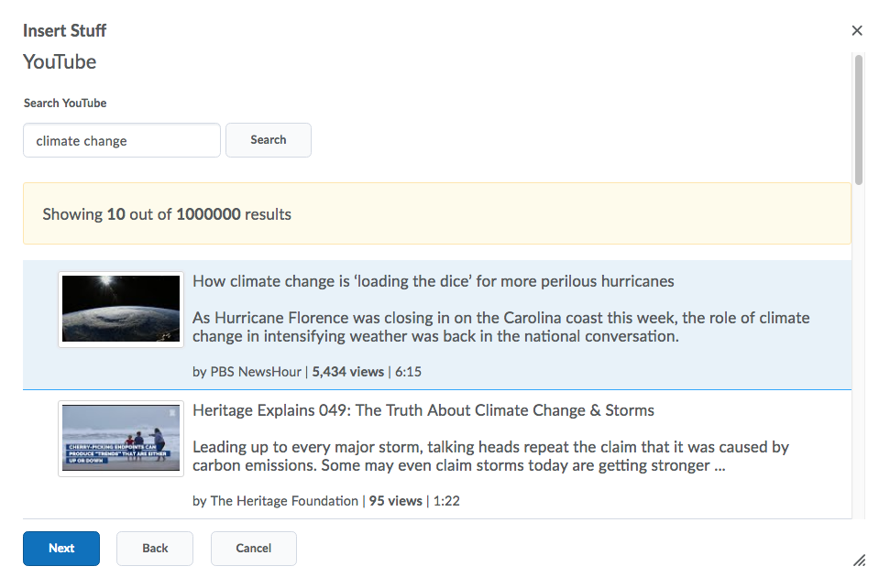Cancel the YouTube insert dialog

click(254, 549)
